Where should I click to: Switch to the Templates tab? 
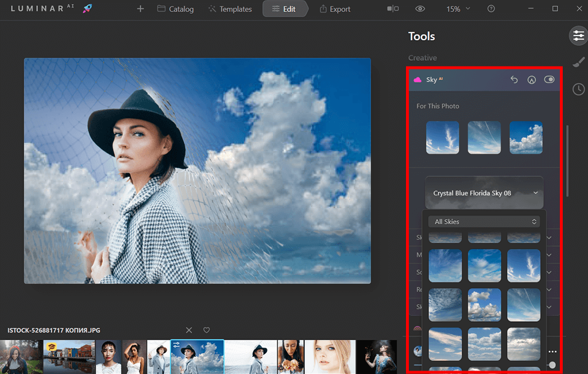pyautogui.click(x=230, y=9)
